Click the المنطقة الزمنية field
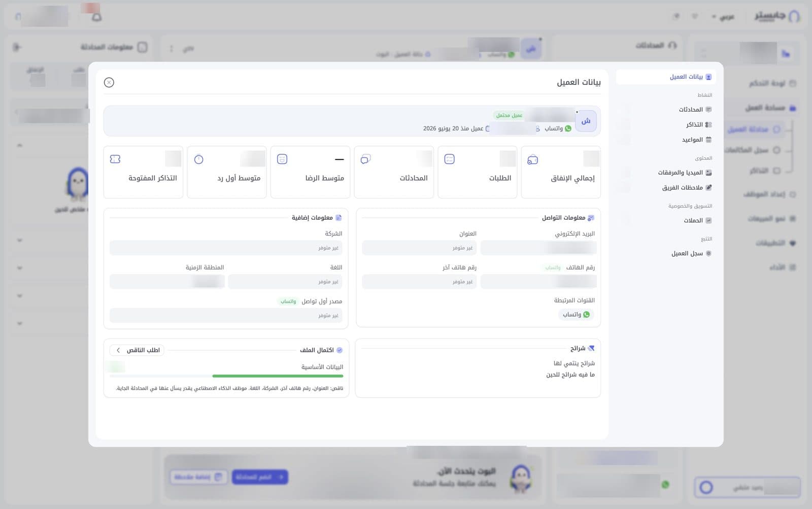The height and width of the screenshot is (509, 812). (x=167, y=282)
